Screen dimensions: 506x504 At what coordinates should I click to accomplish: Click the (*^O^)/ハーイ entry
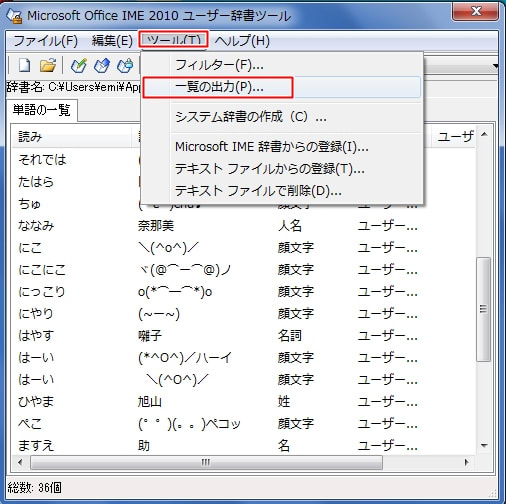click(x=184, y=358)
